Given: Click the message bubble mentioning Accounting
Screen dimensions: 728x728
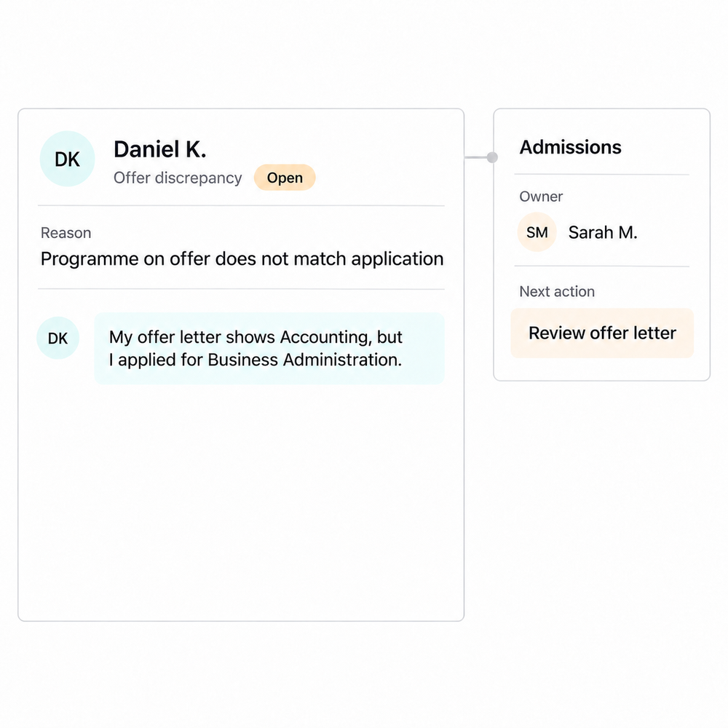Looking at the screenshot, I should (269, 348).
